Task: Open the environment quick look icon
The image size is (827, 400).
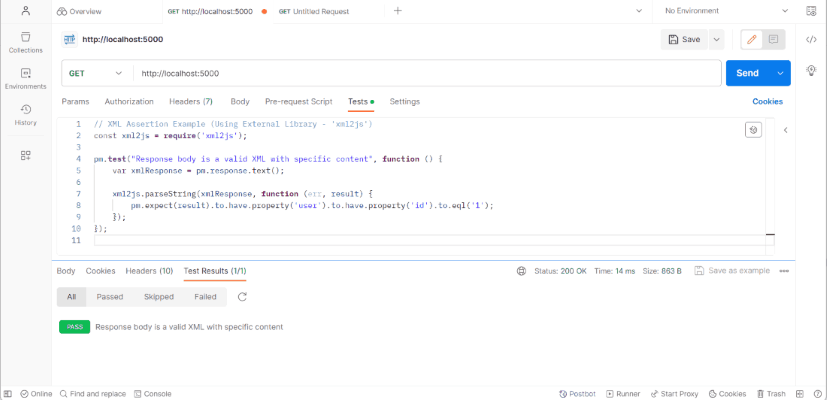Action: point(811,11)
